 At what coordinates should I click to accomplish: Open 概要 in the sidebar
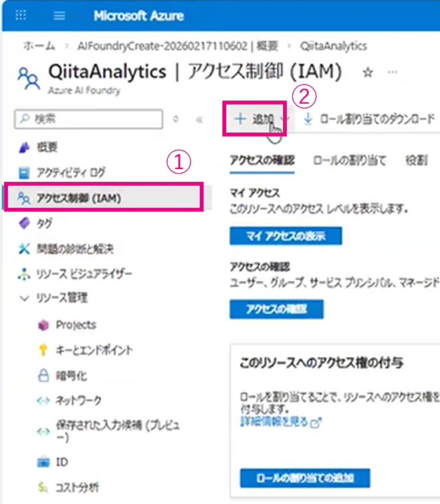pyautogui.click(x=47, y=147)
